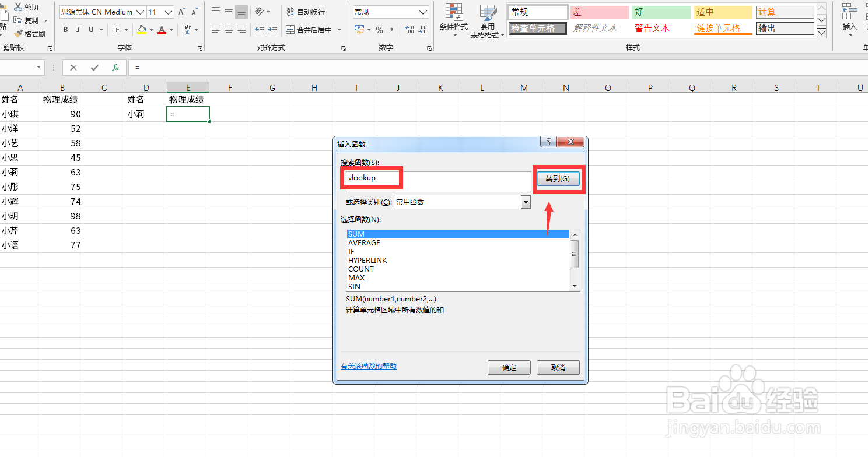The height and width of the screenshot is (457, 868).
Task: Apply comma style number format
Action: (392, 30)
